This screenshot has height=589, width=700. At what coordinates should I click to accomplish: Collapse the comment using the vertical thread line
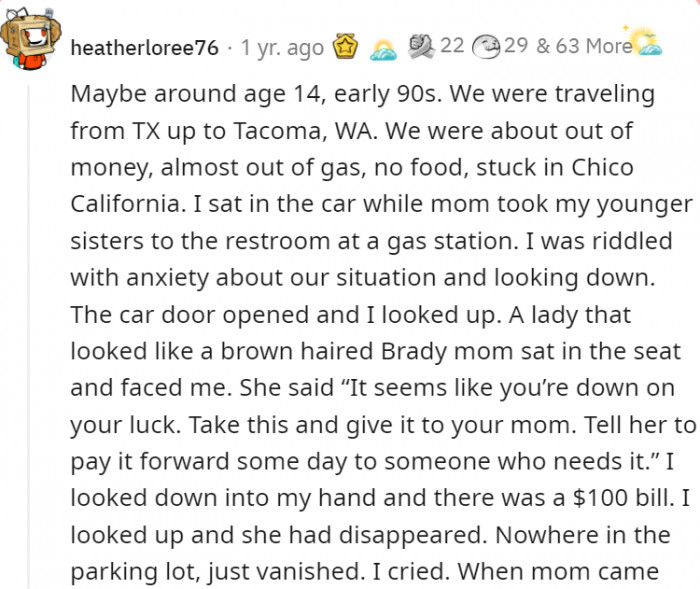point(29,335)
